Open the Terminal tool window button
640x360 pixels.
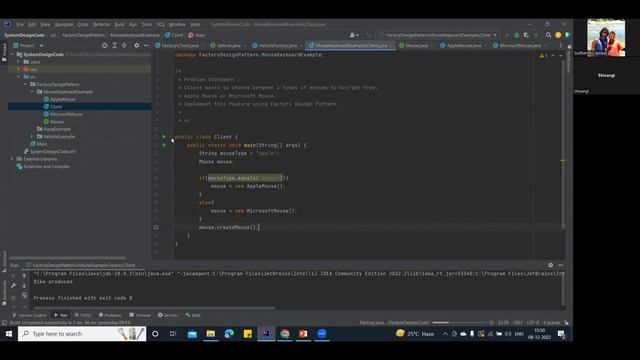[140, 315]
